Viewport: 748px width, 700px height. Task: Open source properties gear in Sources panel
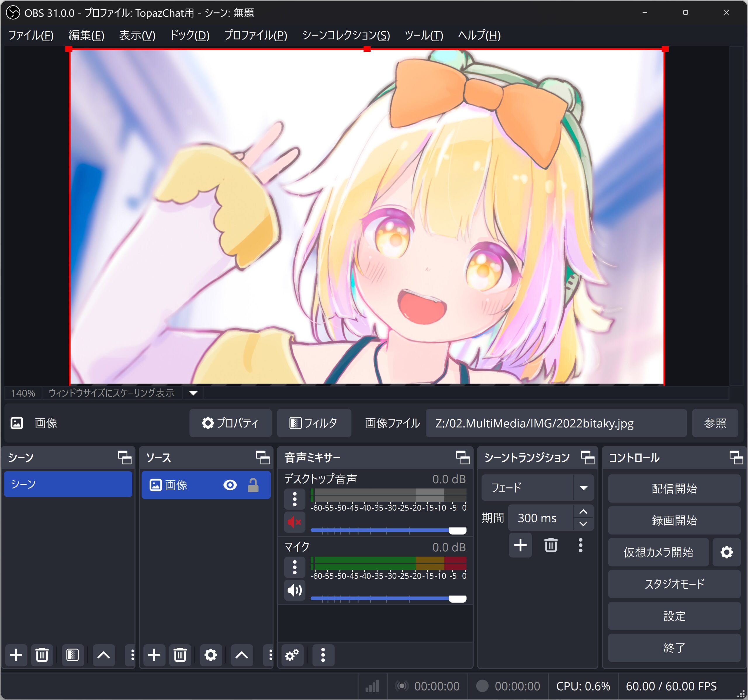pyautogui.click(x=211, y=655)
